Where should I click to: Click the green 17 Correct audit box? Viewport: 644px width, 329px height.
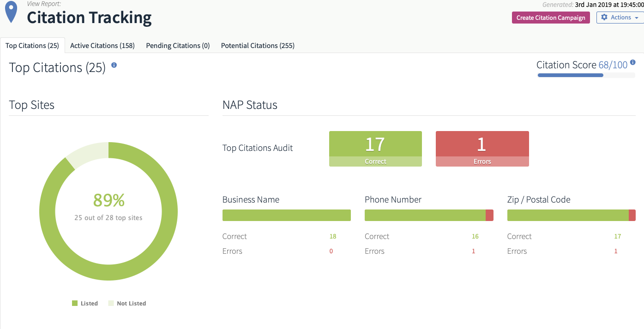375,149
